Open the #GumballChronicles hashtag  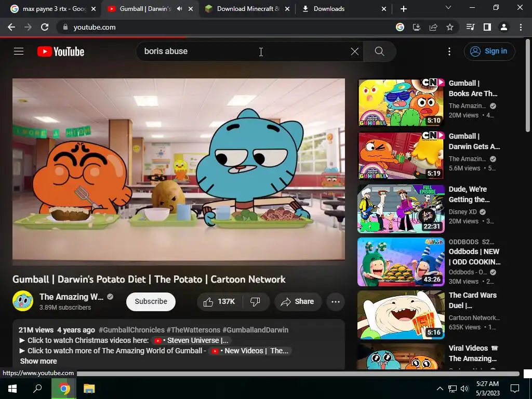click(x=131, y=330)
